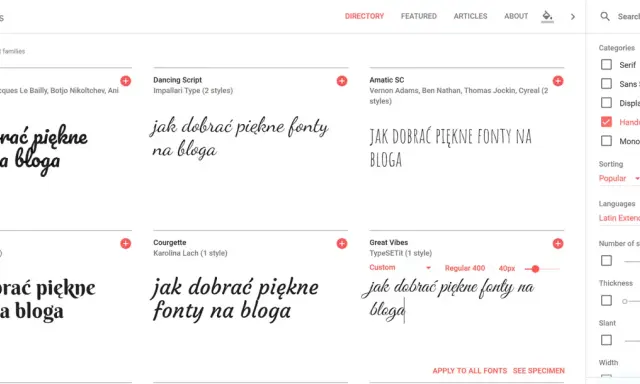
Task: Open the Latin Extended languages dropdown
Action: point(619,218)
